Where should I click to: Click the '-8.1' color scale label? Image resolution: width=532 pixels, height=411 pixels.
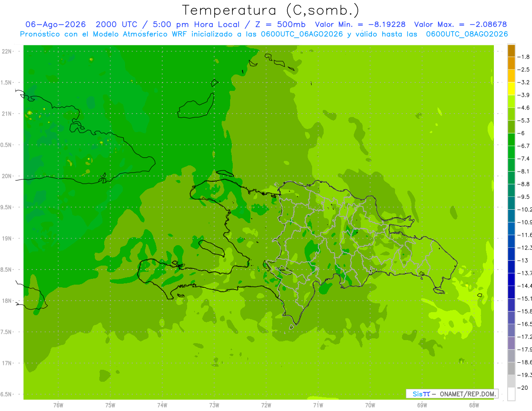pos(524,171)
